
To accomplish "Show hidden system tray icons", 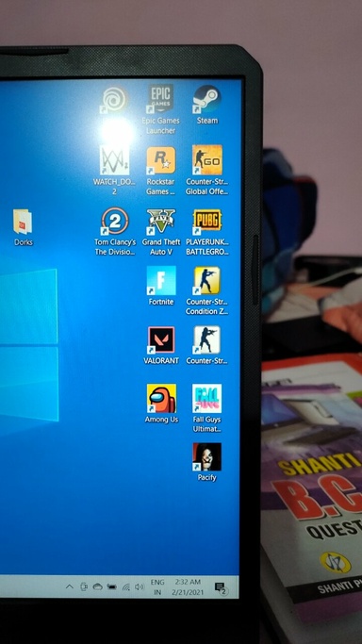I will 70,586.
